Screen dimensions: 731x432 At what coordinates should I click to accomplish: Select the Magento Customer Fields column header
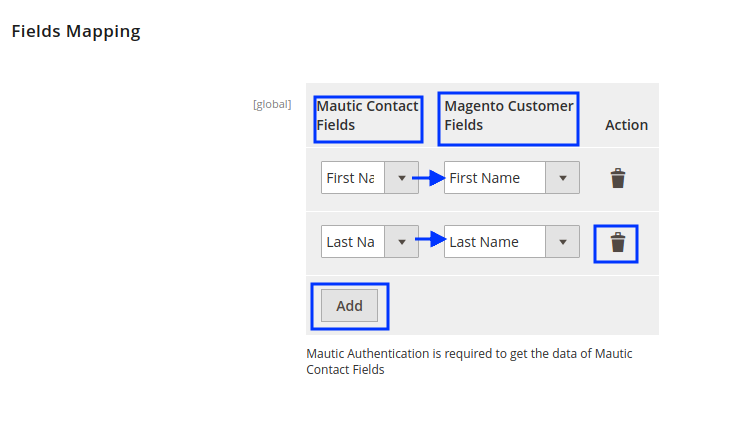[508, 116]
